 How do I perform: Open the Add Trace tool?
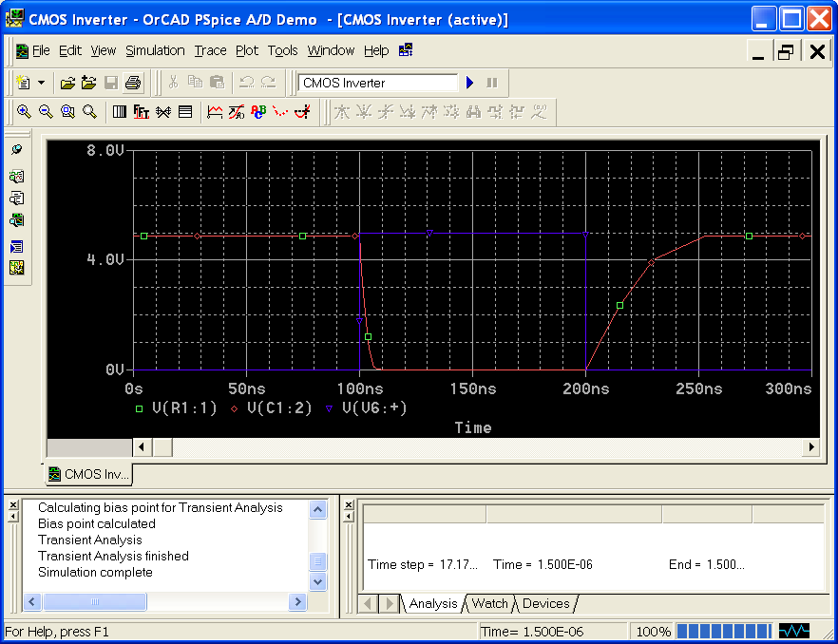coord(215,112)
